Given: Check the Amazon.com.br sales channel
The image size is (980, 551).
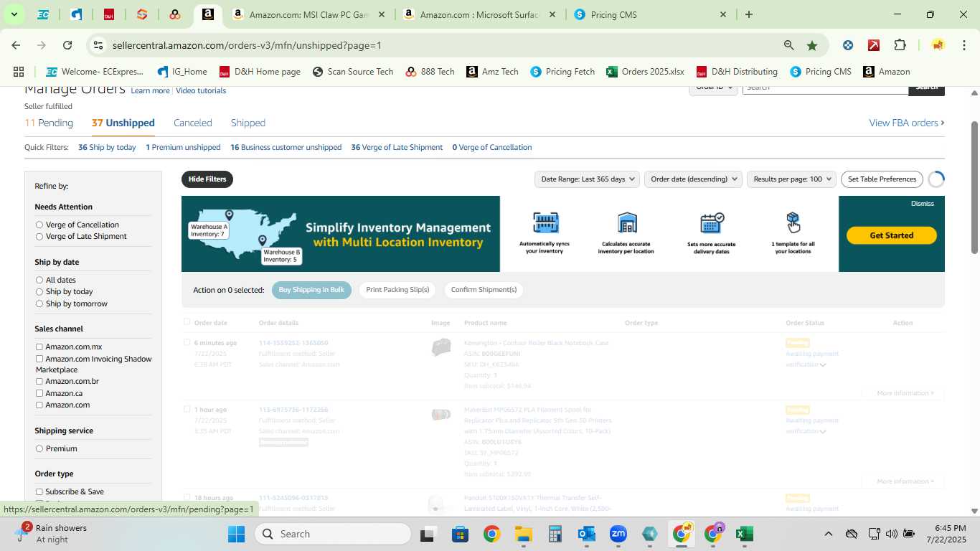Looking at the screenshot, I should (39, 381).
